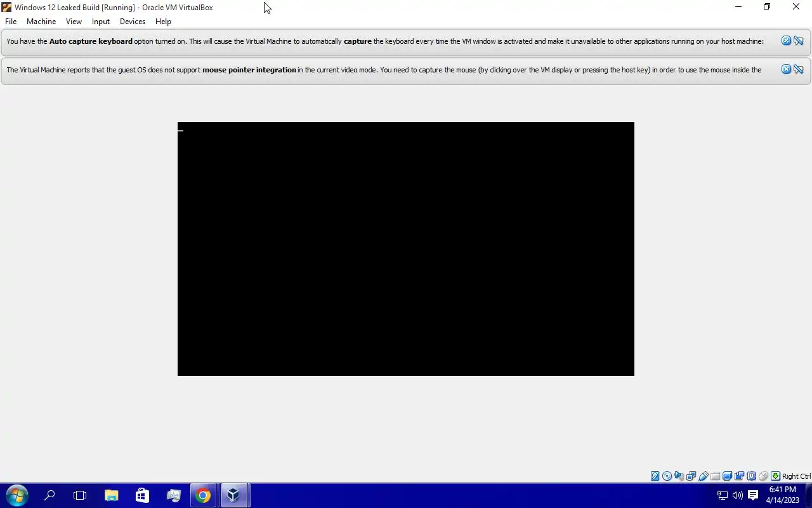The height and width of the screenshot is (508, 812).
Task: Open the Devices menu
Action: click(133, 22)
